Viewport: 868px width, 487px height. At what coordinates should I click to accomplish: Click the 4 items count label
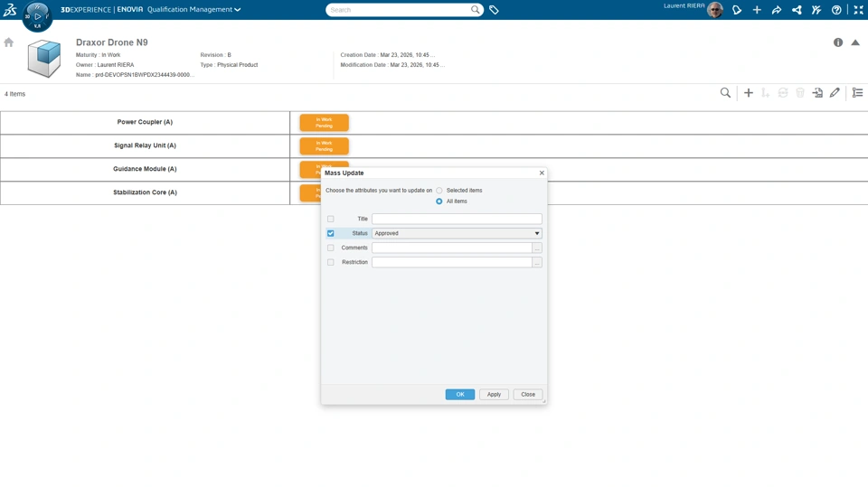(x=15, y=94)
